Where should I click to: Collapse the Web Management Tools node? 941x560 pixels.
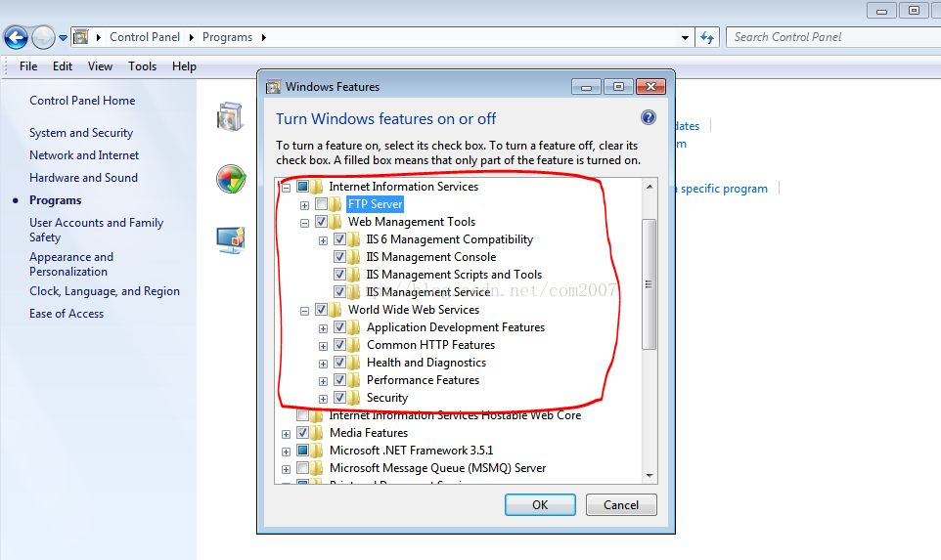tap(305, 223)
